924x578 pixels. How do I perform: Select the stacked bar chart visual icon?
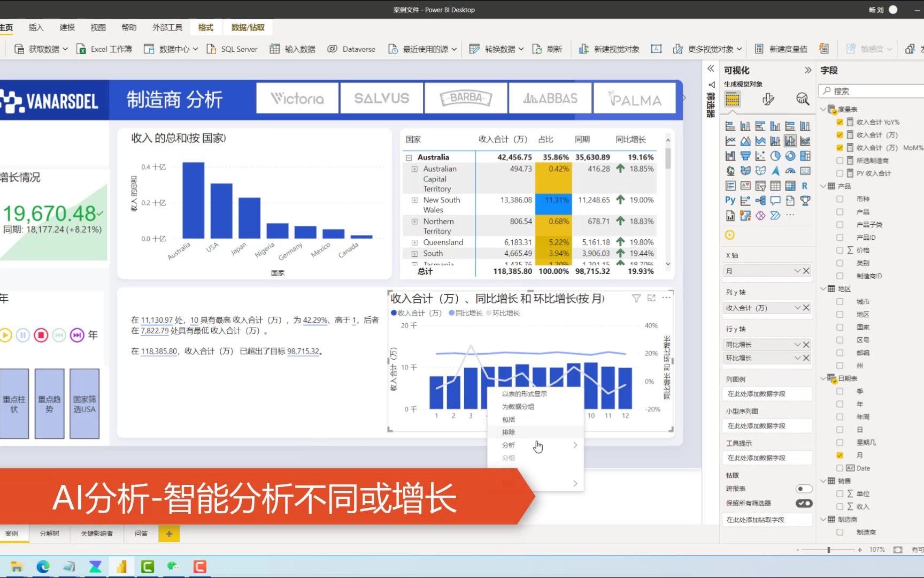pos(730,126)
